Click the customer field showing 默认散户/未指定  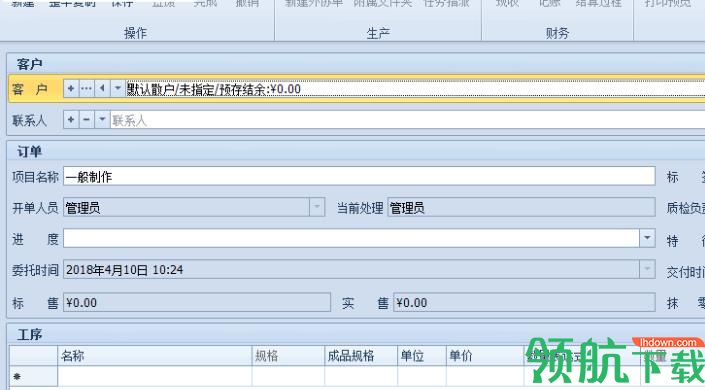pyautogui.click(x=415, y=89)
